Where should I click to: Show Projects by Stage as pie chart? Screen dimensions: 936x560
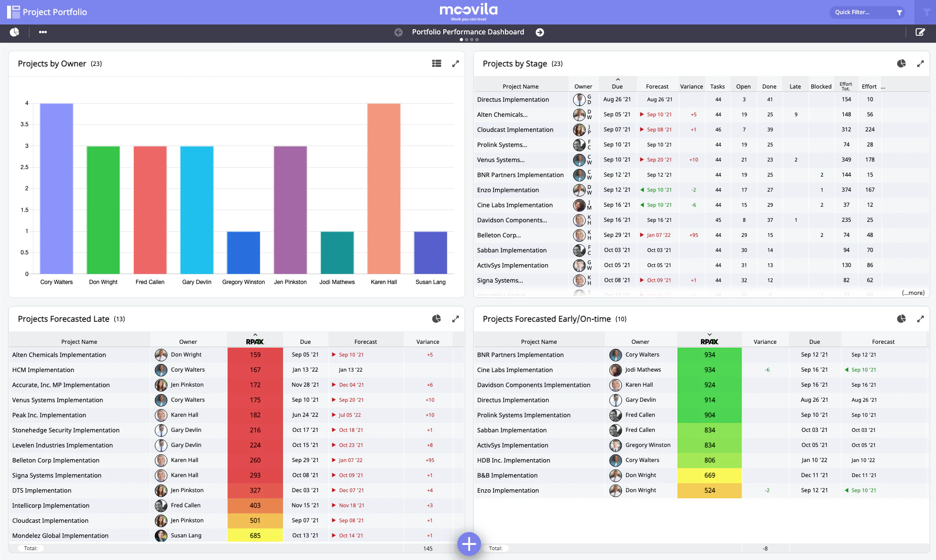tap(902, 63)
